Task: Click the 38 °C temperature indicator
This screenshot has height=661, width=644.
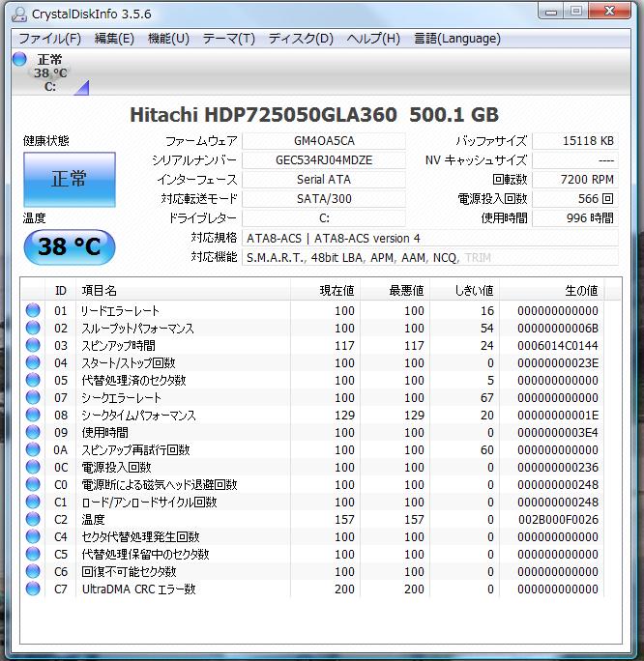Action: click(x=70, y=247)
